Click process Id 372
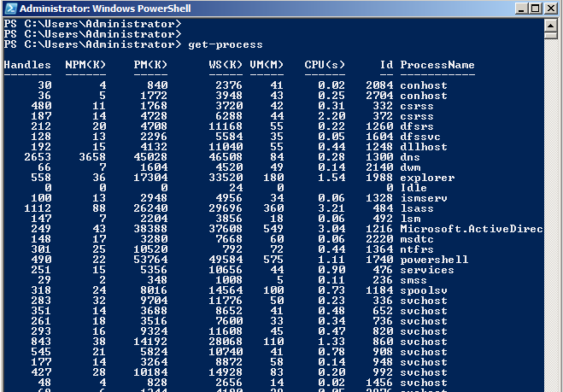Screen dimensions: 563x392 pyautogui.click(x=383, y=116)
